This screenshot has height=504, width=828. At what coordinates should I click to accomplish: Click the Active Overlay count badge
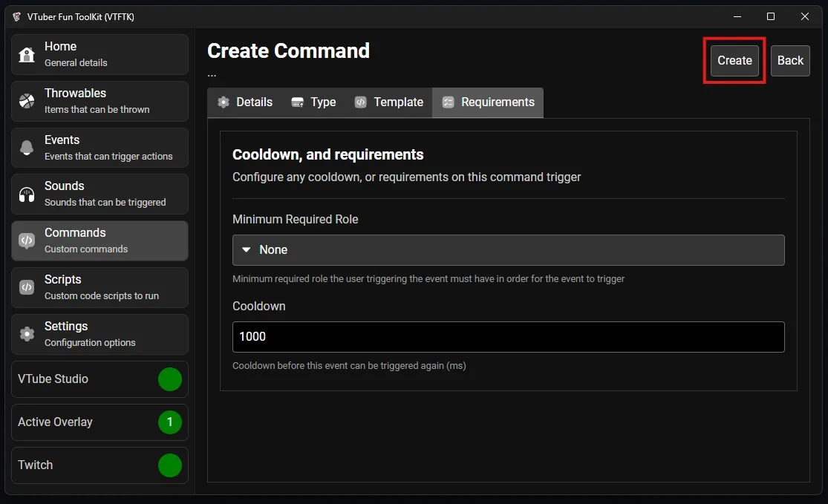pos(169,422)
